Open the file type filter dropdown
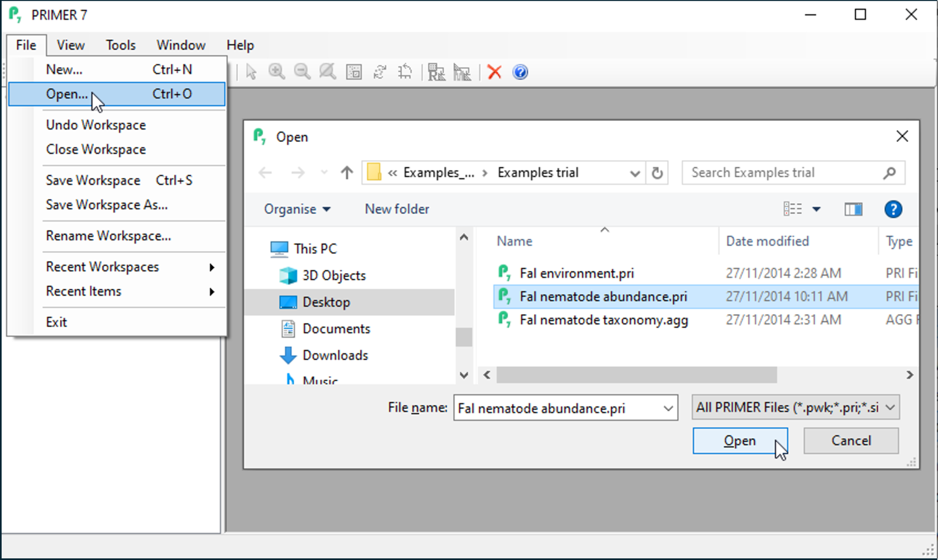Viewport: 938px width, 560px height. click(796, 408)
